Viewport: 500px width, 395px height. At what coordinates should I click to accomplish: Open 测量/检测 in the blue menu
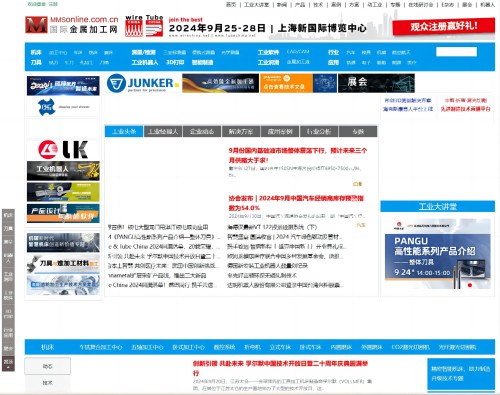(x=143, y=52)
